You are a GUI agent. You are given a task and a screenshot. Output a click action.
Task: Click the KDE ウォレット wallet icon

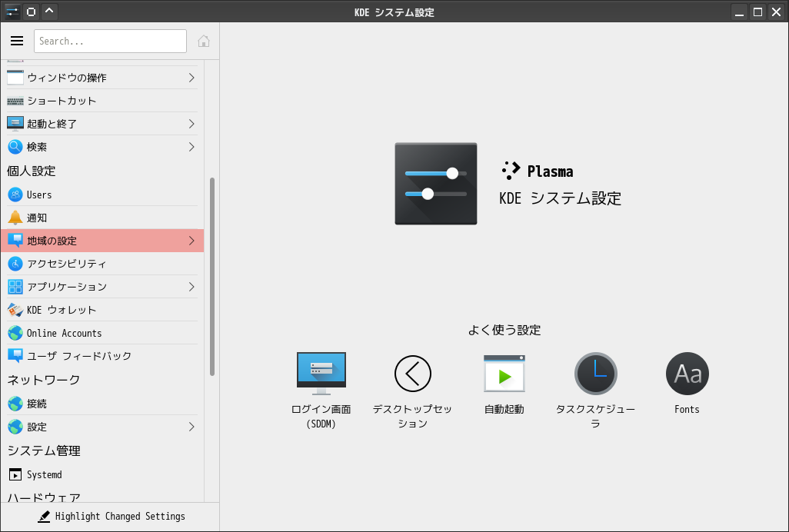click(x=15, y=310)
